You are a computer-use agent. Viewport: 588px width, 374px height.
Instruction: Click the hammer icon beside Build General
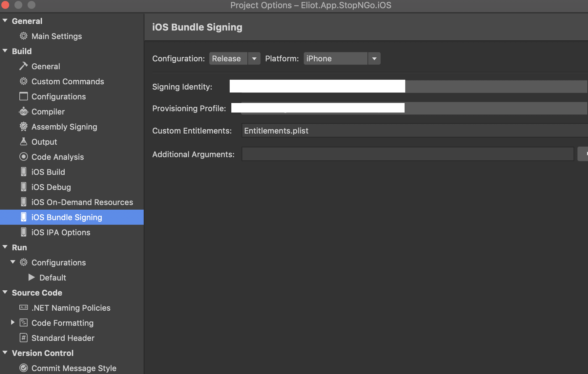(24, 66)
